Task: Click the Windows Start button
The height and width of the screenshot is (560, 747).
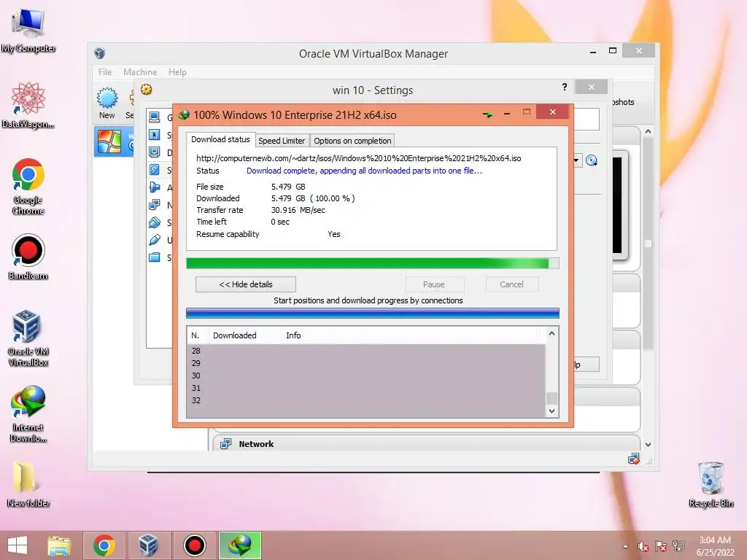Action: pos(18,545)
